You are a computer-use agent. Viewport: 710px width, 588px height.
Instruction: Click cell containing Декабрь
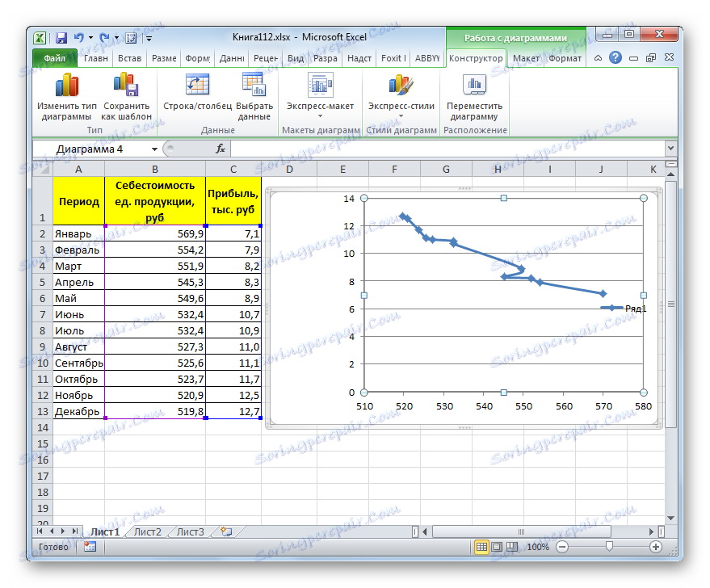[x=79, y=411]
